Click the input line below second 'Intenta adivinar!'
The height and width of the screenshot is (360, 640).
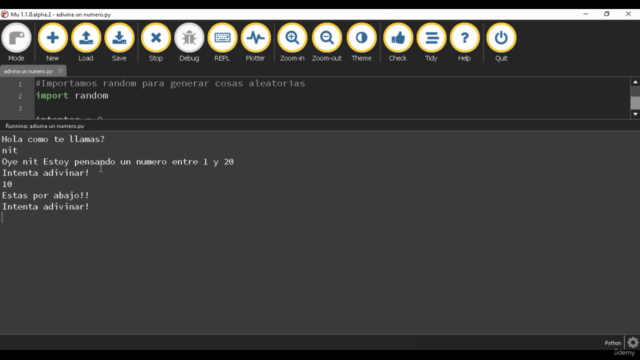tap(320, 218)
